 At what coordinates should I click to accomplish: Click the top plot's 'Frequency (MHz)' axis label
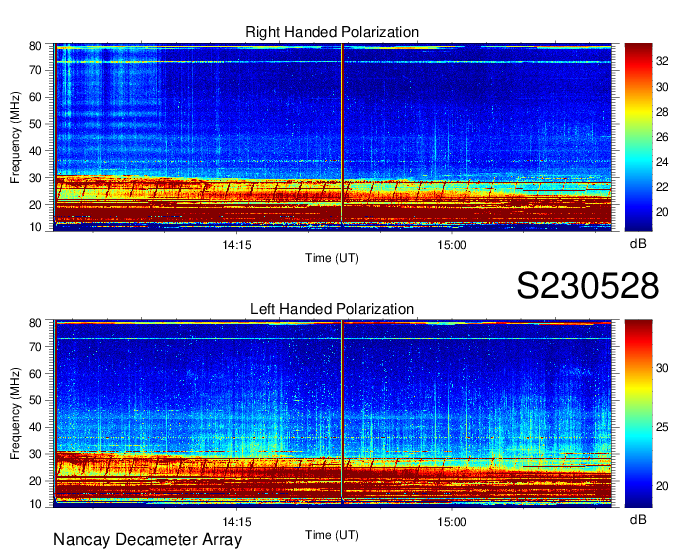click(x=15, y=137)
